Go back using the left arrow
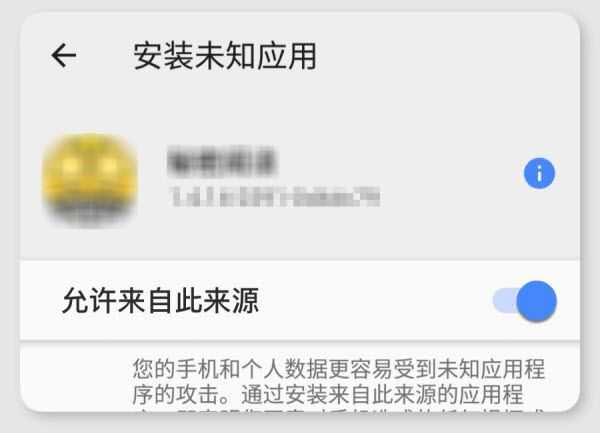 pos(64,56)
